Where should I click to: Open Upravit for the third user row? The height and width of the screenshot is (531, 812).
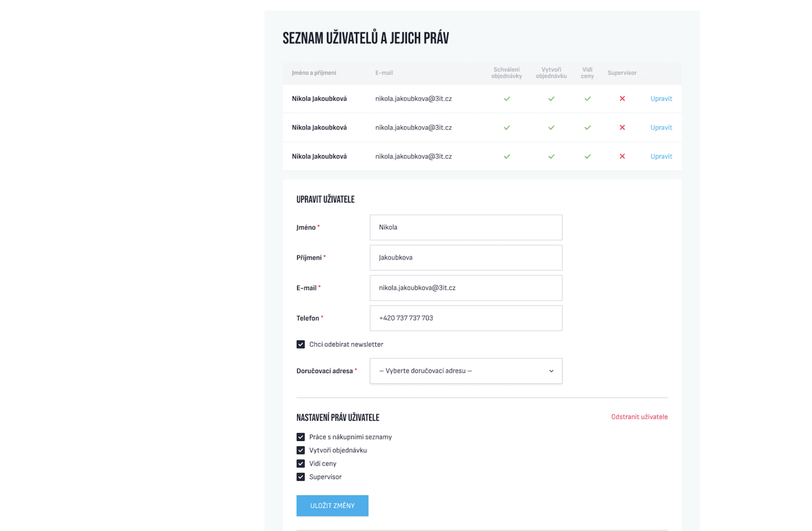661,156
